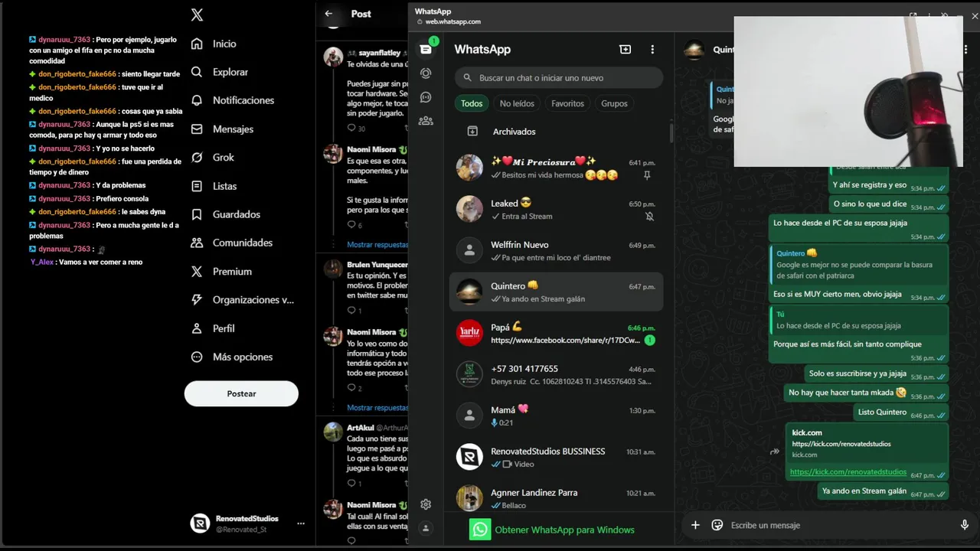Viewport: 980px width, 551px height.
Task: Open the kick.com/renovatedstudios hyperlink
Action: (x=848, y=472)
